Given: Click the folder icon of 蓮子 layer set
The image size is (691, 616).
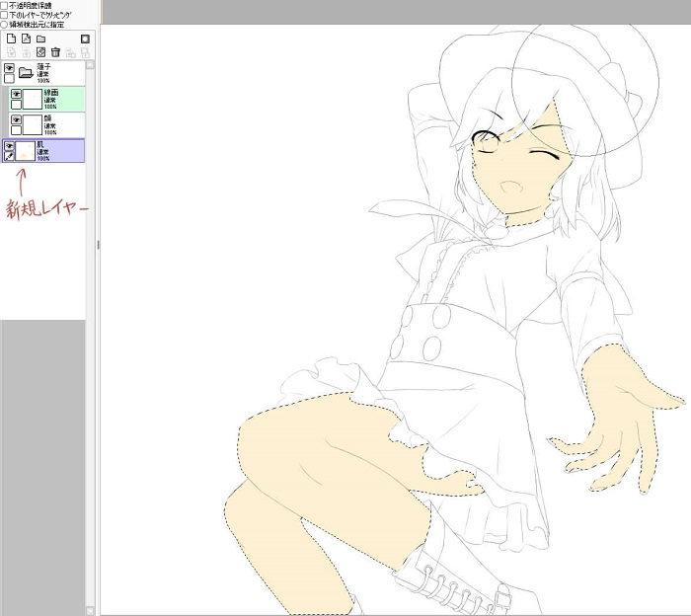Looking at the screenshot, I should pyautogui.click(x=26, y=73).
